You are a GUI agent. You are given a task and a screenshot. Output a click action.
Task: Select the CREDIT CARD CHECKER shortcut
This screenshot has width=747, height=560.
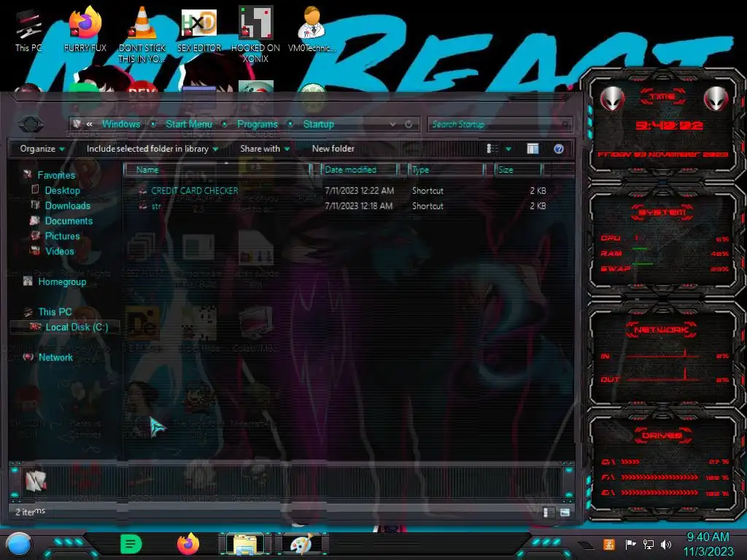[194, 190]
